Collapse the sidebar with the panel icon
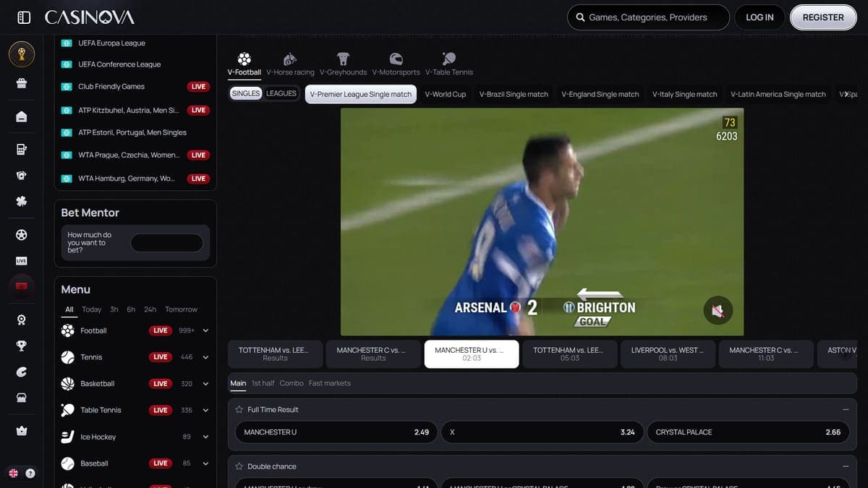868x488 pixels. pyautogui.click(x=24, y=17)
